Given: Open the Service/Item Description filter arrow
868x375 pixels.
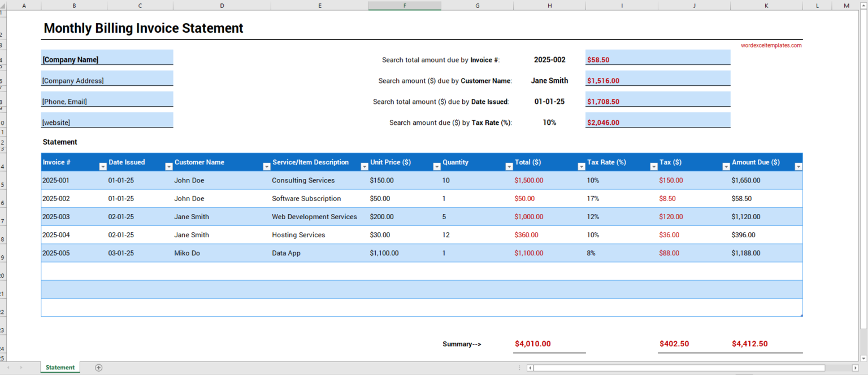Looking at the screenshot, I should 364,167.
